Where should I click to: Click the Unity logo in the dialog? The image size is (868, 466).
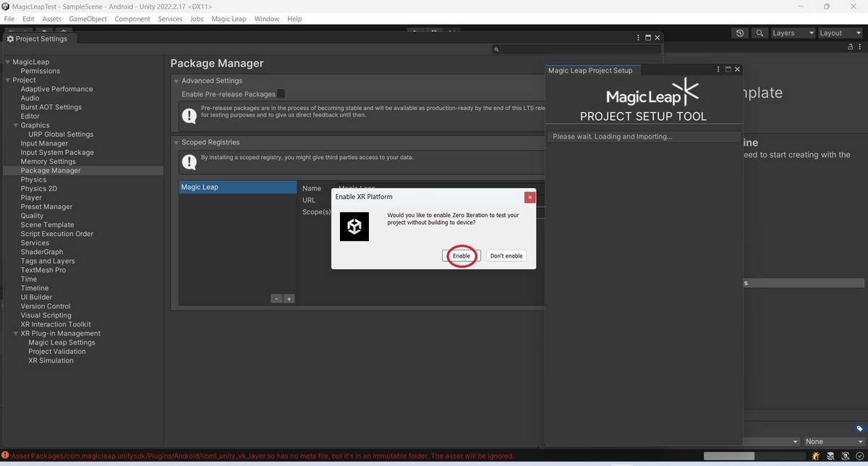click(x=354, y=226)
